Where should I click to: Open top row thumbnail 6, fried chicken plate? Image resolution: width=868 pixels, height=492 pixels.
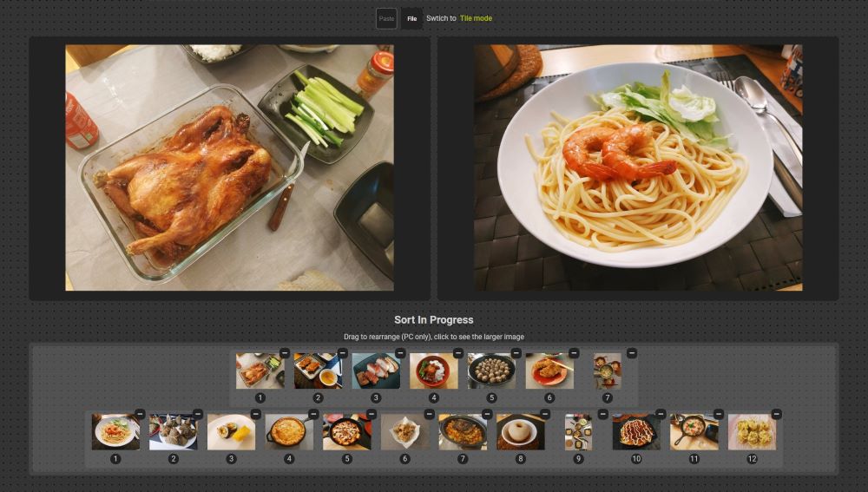tap(549, 371)
